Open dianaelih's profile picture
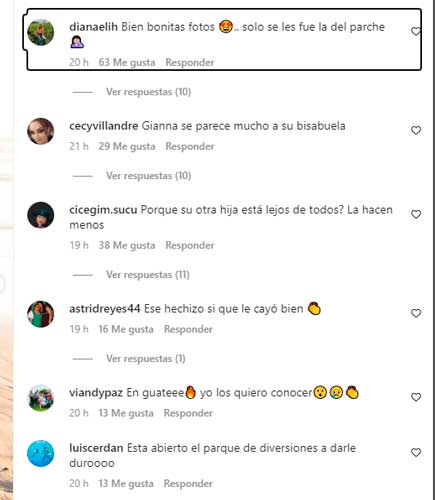Image resolution: width=435 pixels, height=500 pixels. coord(41,32)
